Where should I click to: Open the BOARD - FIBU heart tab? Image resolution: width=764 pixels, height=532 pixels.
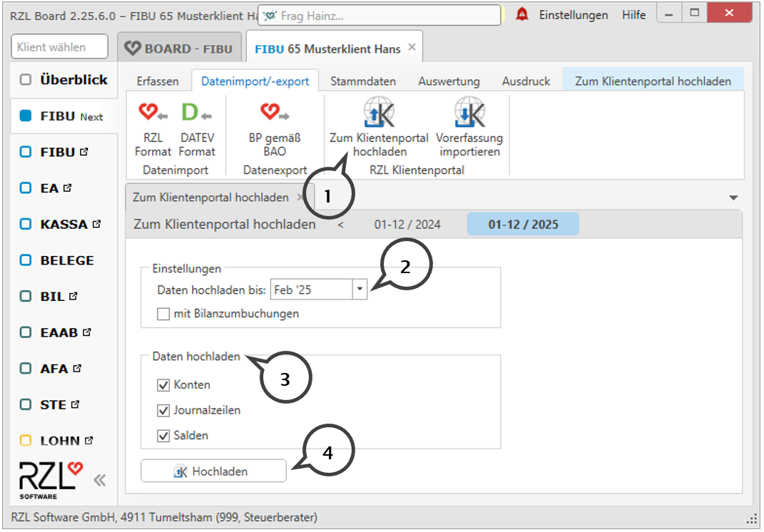(x=178, y=48)
